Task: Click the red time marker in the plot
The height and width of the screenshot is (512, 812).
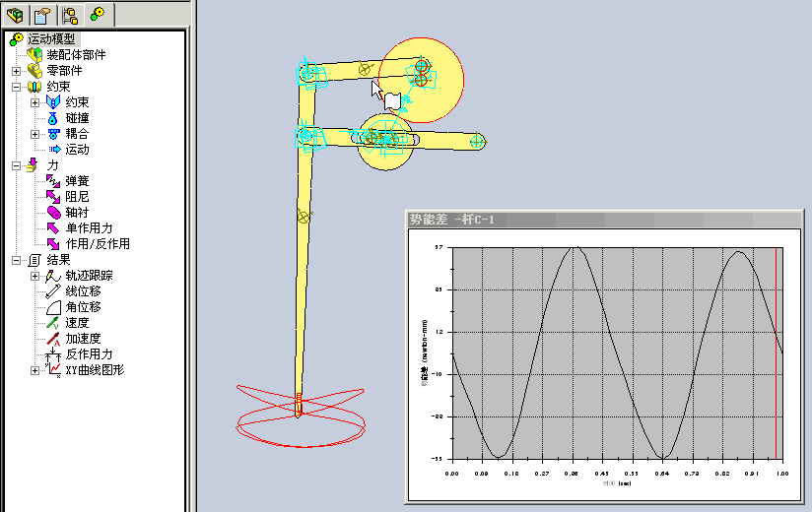Action: (776, 352)
